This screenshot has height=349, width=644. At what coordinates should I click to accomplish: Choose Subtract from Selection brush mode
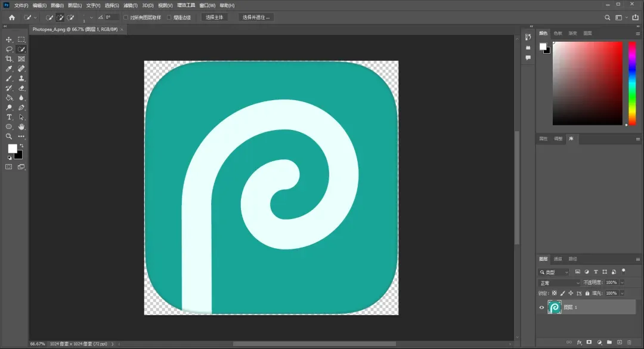tap(70, 17)
